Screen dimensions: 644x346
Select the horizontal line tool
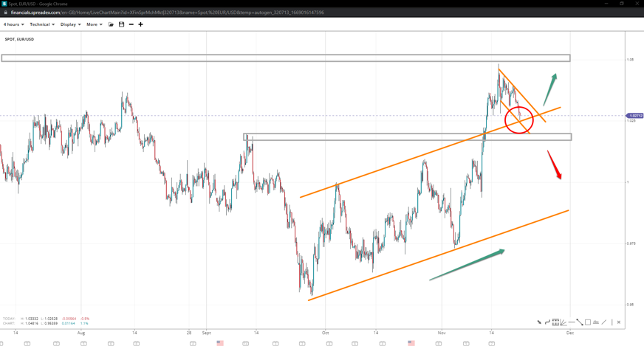[572, 322]
